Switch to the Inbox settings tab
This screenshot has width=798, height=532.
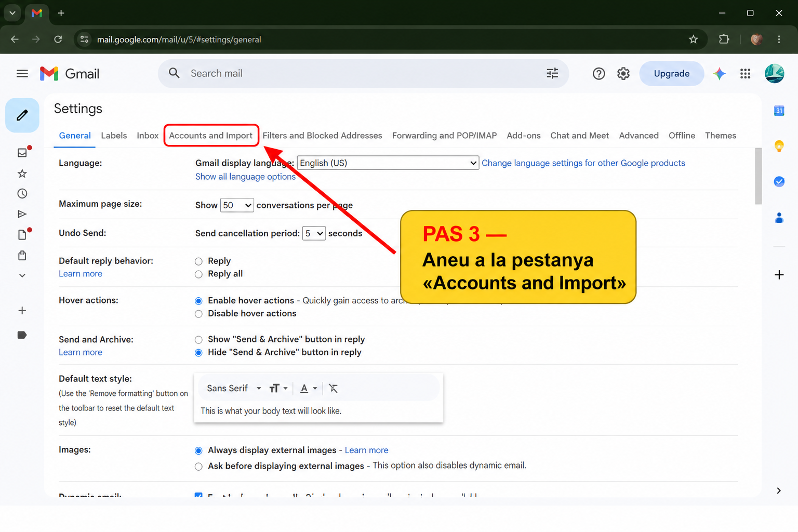148,136
